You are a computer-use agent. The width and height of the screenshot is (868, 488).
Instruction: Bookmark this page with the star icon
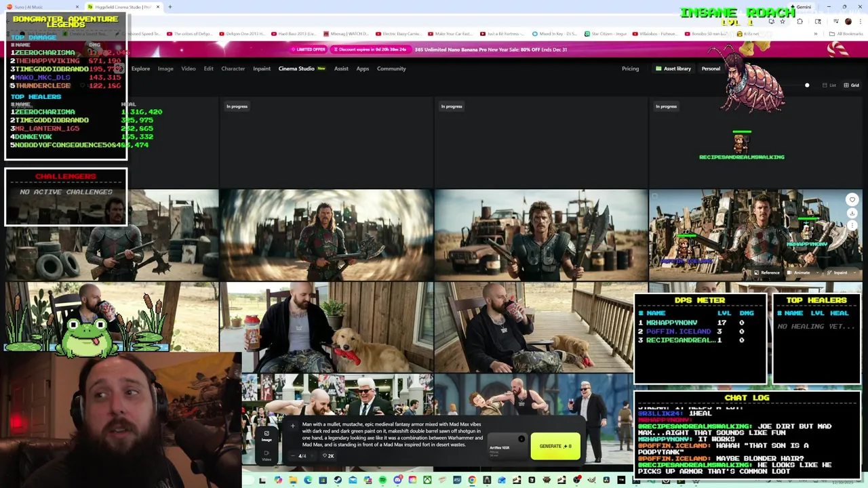tap(782, 22)
